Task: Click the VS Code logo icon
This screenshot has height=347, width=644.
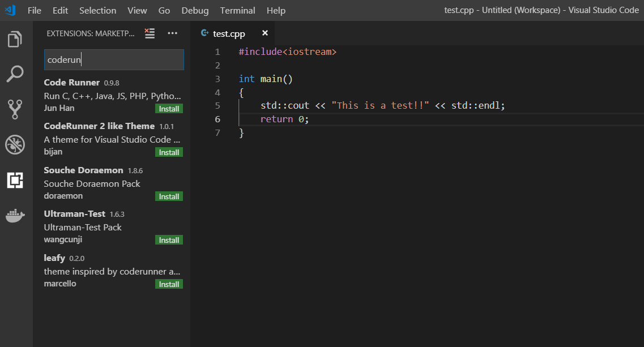Action: pos(10,10)
